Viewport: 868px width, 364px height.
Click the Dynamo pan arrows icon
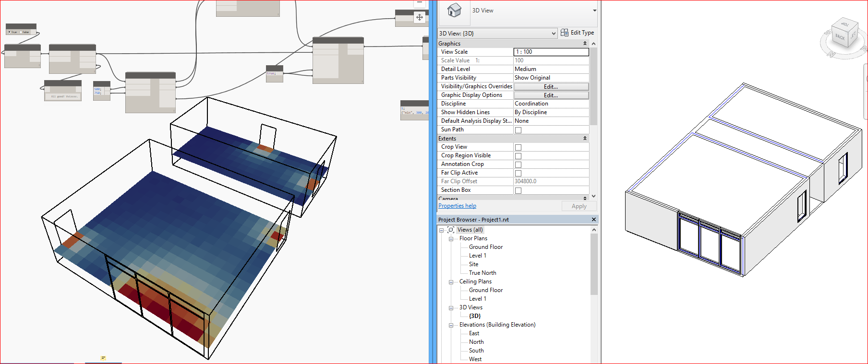click(x=420, y=17)
